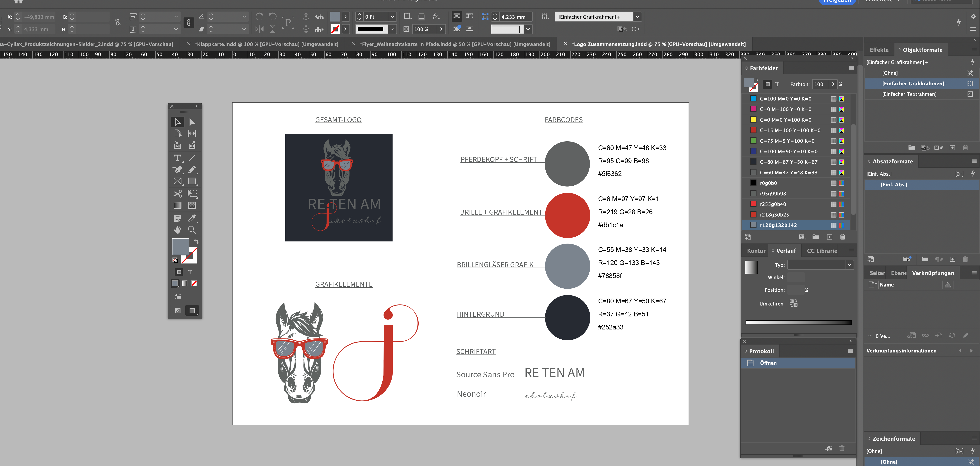This screenshot has height=466, width=980.
Task: Select the r255g0b40 red swatch
Action: pyautogui.click(x=774, y=204)
